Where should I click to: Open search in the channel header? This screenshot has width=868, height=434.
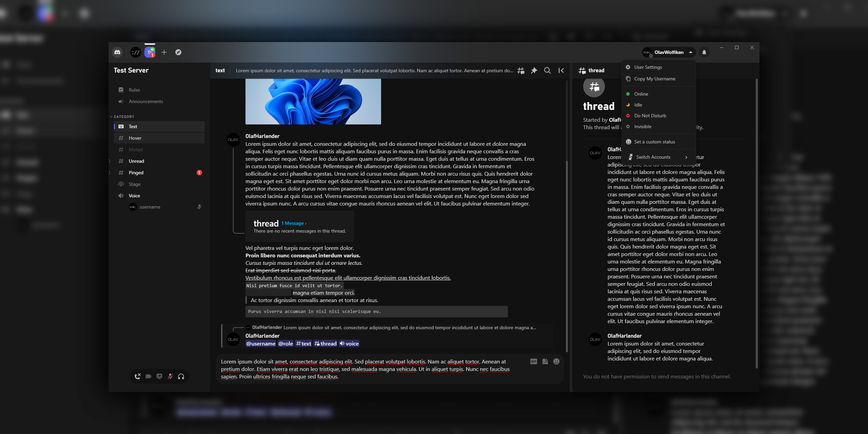tap(547, 71)
